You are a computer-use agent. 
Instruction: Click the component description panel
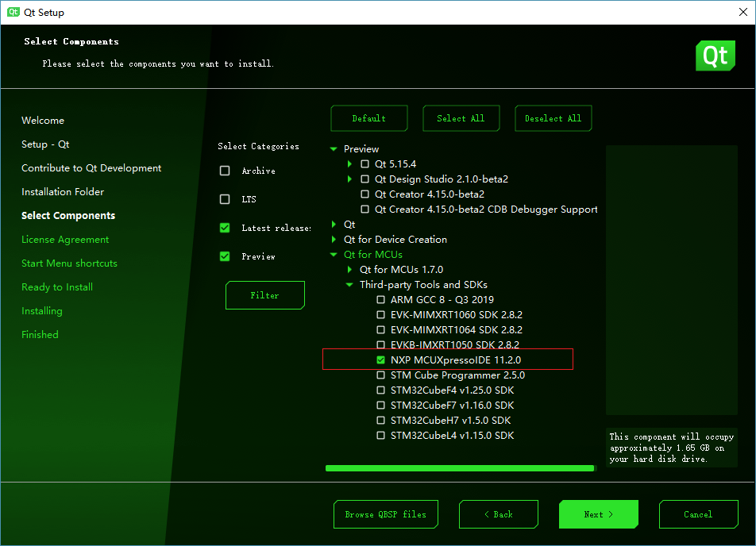(672, 280)
